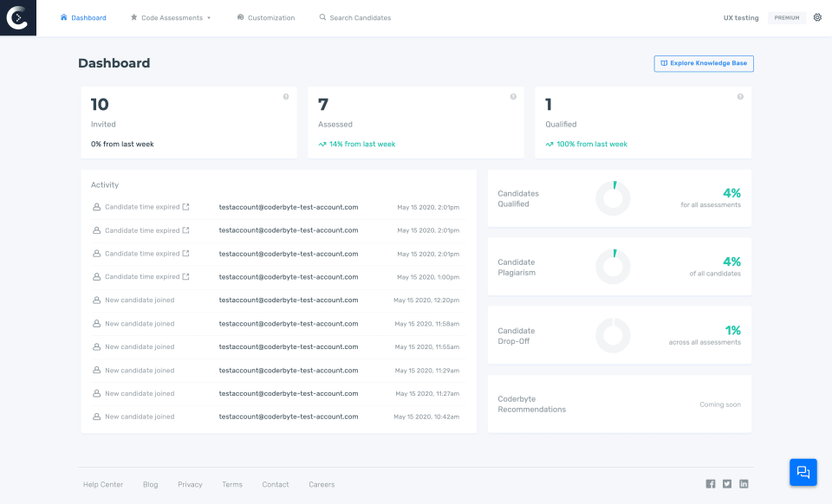Open the chat widget in bottom corner
832x504 pixels.
pyautogui.click(x=803, y=472)
